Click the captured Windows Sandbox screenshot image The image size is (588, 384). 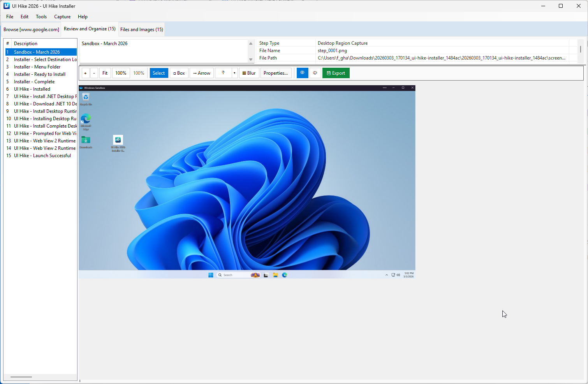click(x=247, y=182)
